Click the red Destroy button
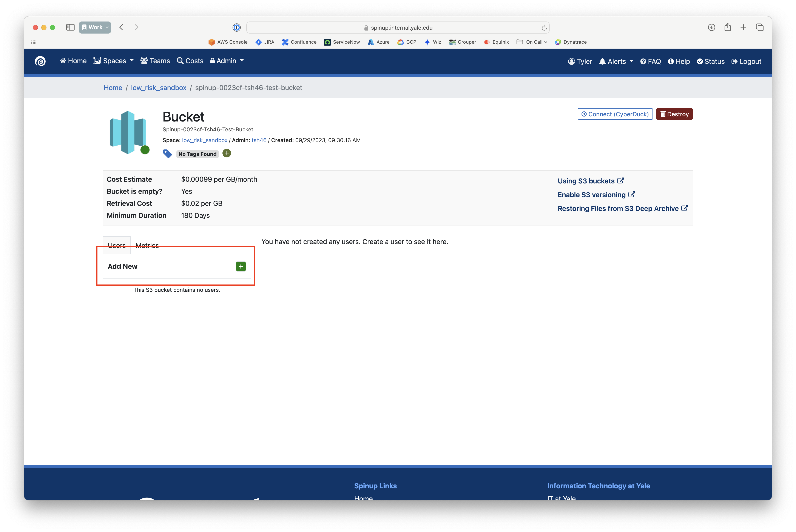This screenshot has height=532, width=796. coord(674,114)
